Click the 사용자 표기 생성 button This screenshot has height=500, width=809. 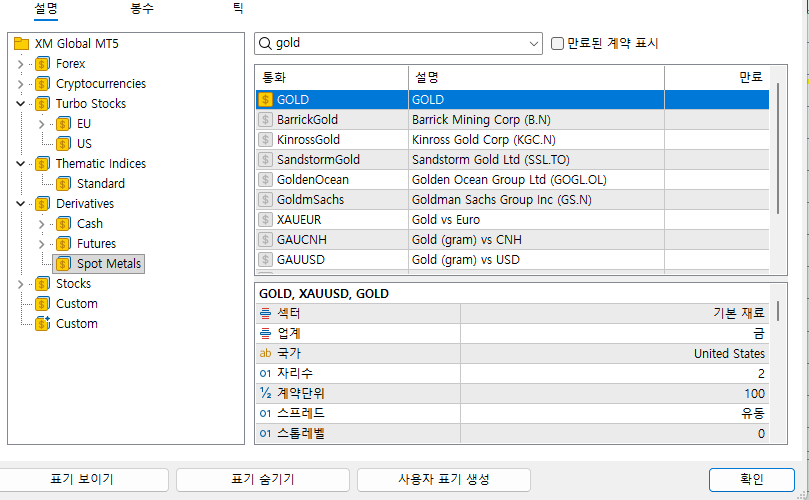[443, 479]
